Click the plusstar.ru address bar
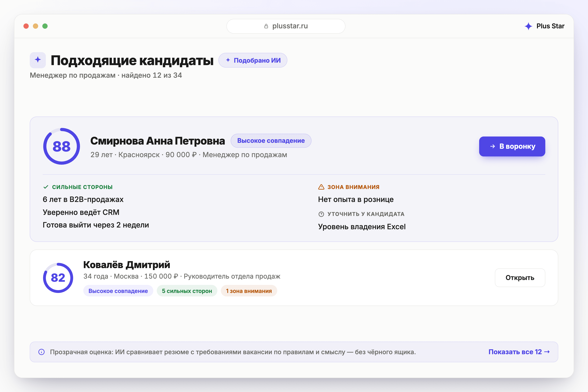The width and height of the screenshot is (588, 392). coord(286,26)
